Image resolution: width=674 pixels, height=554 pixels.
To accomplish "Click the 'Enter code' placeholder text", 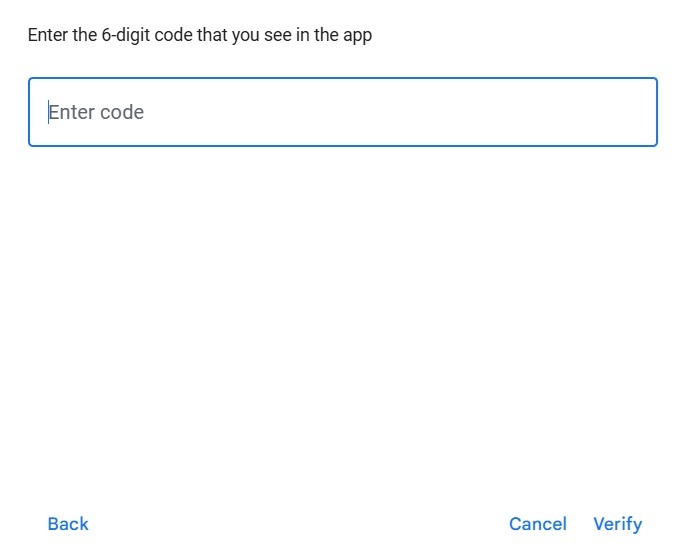I will click(96, 112).
